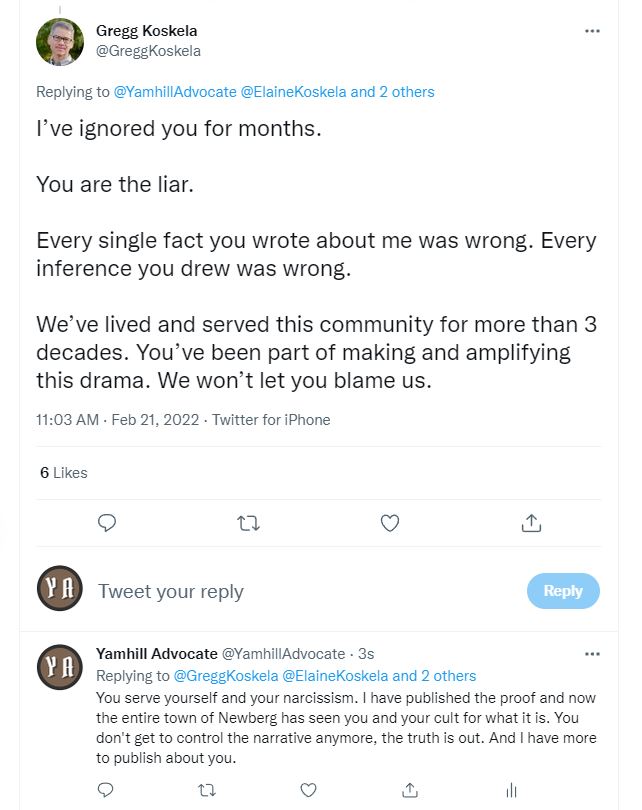
Task: Open Yamhill Advocate avatar in the reply
Action: coord(60,667)
